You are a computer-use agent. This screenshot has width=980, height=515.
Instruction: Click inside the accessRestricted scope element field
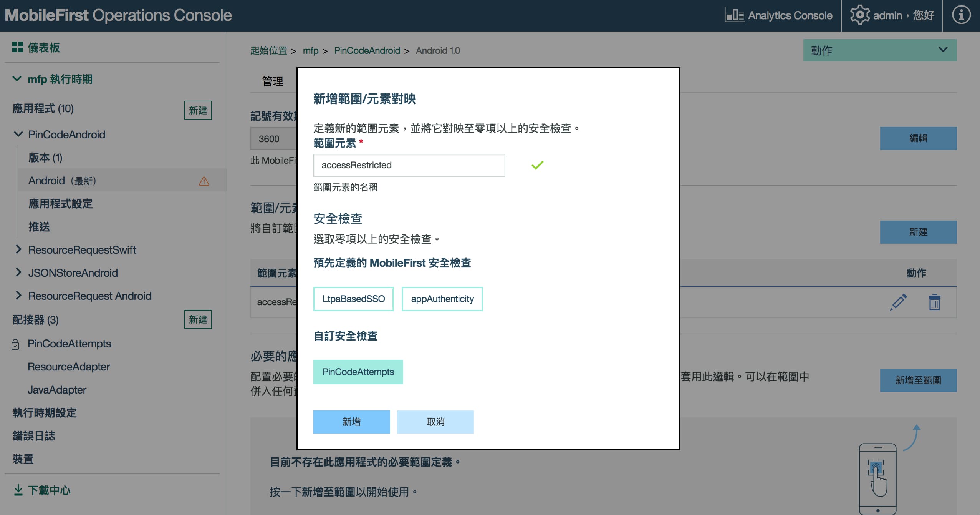[409, 165]
